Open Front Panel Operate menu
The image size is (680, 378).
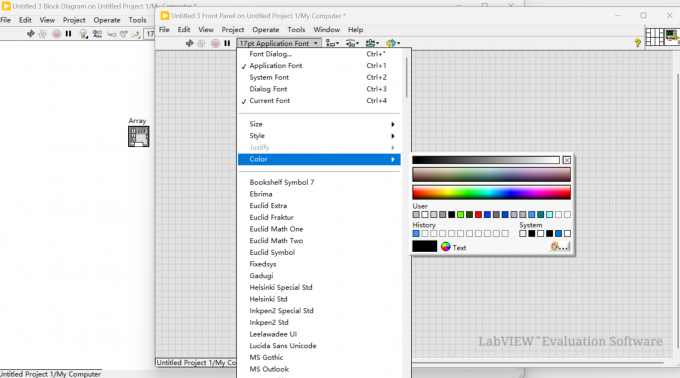266,29
